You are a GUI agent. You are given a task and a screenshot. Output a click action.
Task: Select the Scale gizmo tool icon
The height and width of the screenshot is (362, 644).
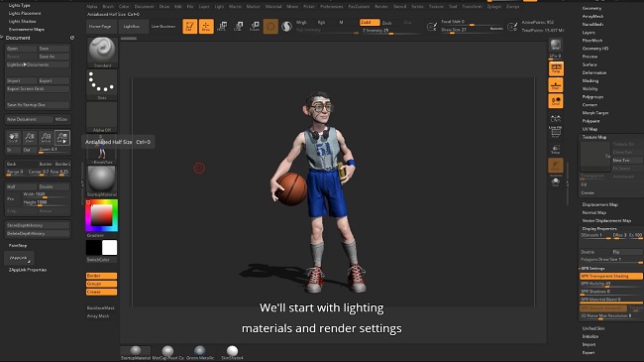tap(238, 27)
